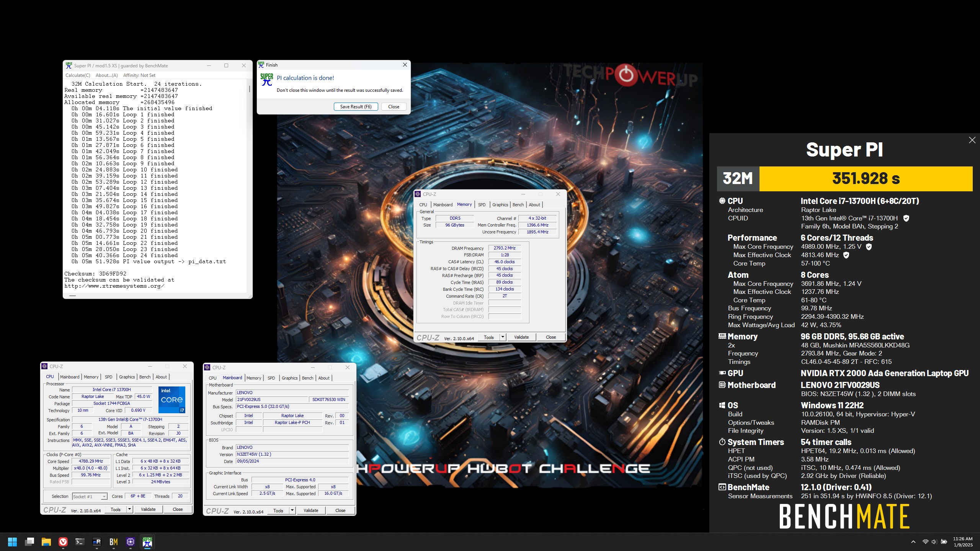Image resolution: width=980 pixels, height=551 pixels.
Task: Open Tools dropdown arrow in CPU-Z Mainboard window
Action: click(292, 510)
